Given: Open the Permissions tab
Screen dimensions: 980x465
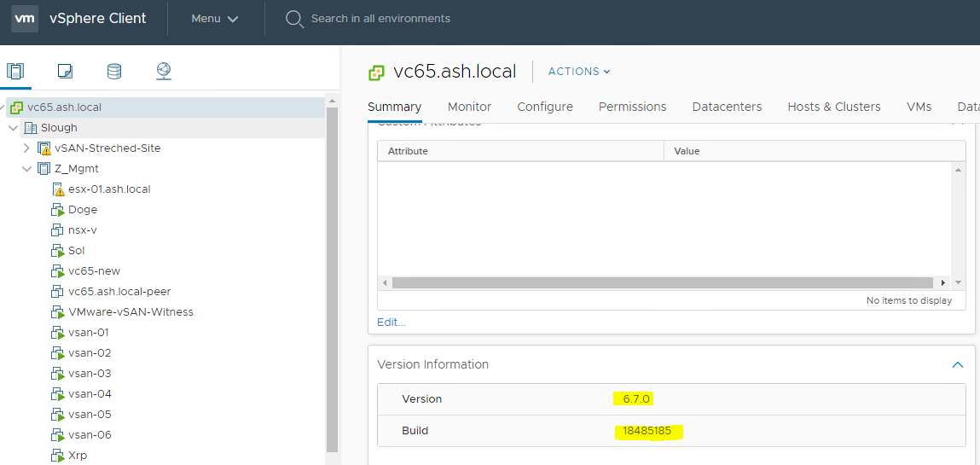Looking at the screenshot, I should pyautogui.click(x=633, y=107).
